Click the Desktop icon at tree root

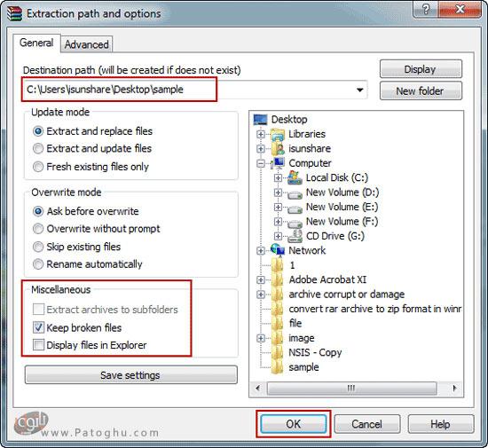tap(260, 120)
